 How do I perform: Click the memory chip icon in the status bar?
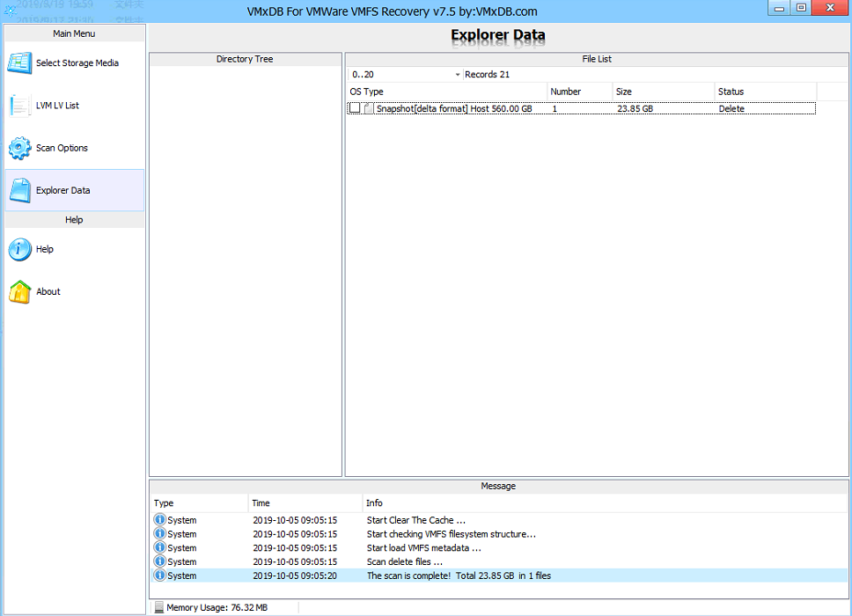click(158, 607)
